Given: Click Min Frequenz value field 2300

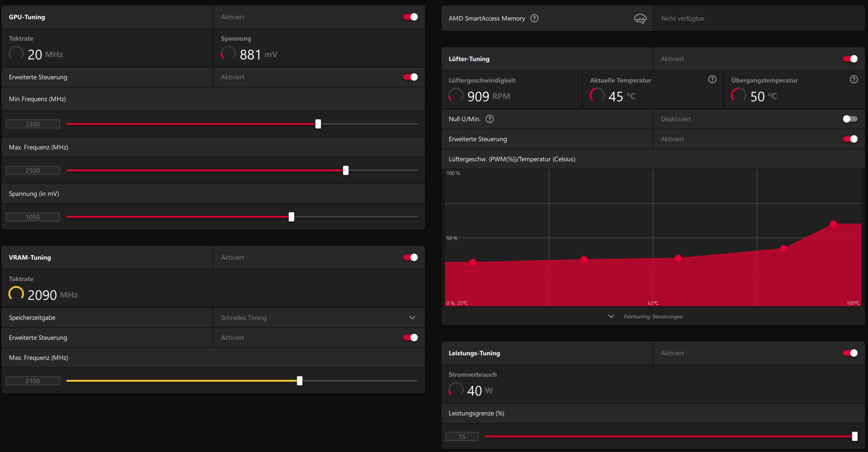Looking at the screenshot, I should (33, 124).
